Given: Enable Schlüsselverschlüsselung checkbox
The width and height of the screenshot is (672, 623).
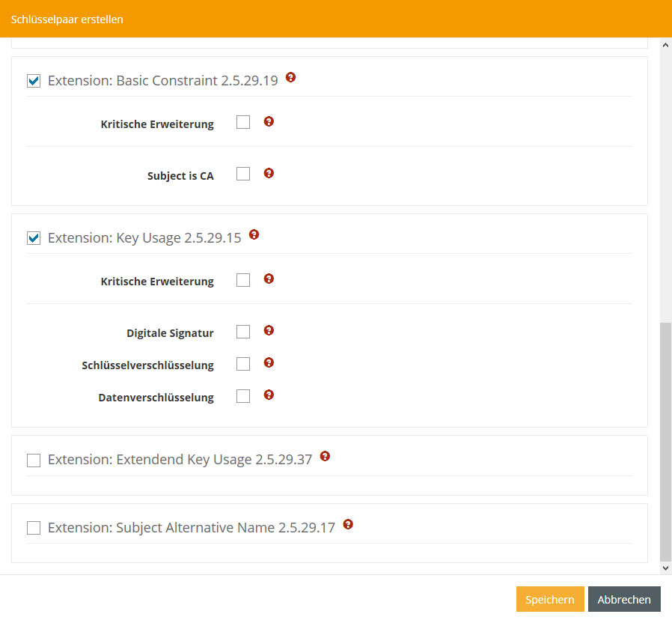Looking at the screenshot, I should pyautogui.click(x=243, y=364).
